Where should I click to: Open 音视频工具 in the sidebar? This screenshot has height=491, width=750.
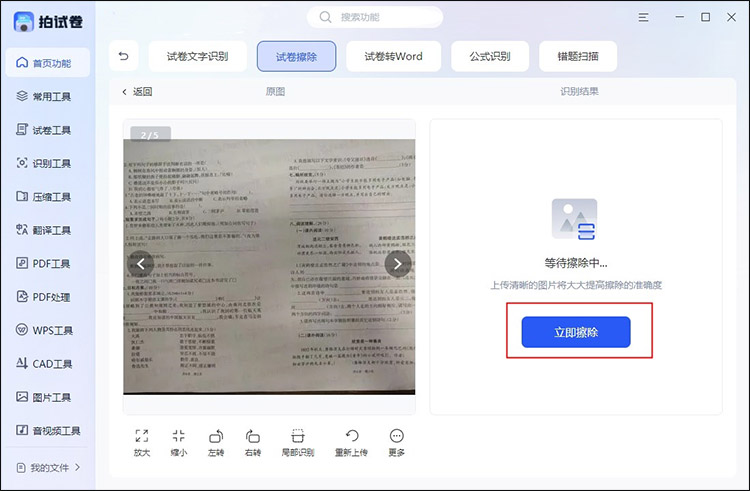pyautogui.click(x=47, y=431)
